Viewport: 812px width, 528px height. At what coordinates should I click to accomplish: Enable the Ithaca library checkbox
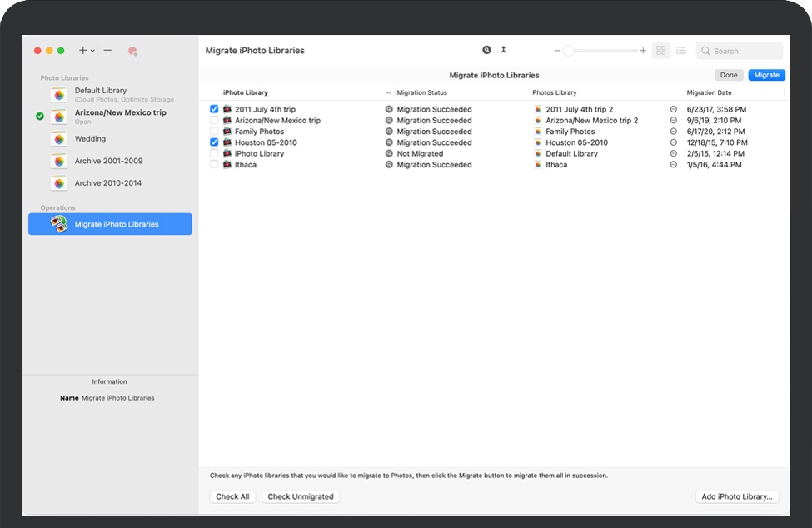(x=214, y=165)
